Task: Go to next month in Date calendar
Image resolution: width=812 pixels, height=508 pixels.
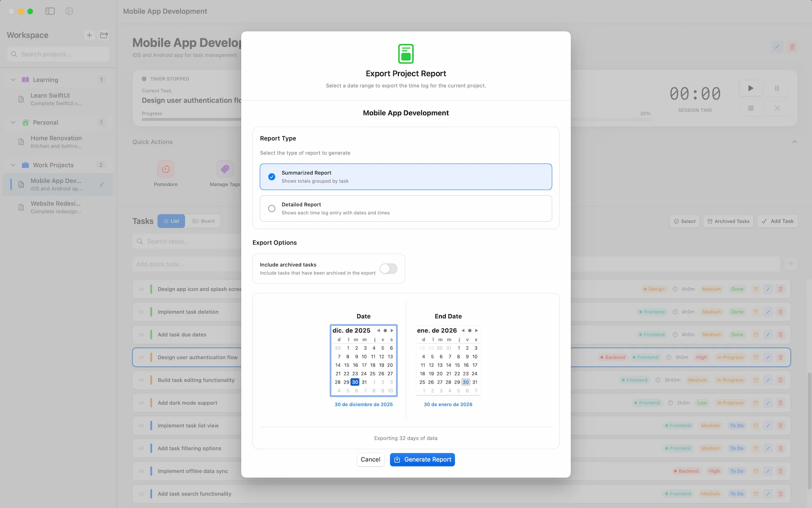Action: [392, 331]
